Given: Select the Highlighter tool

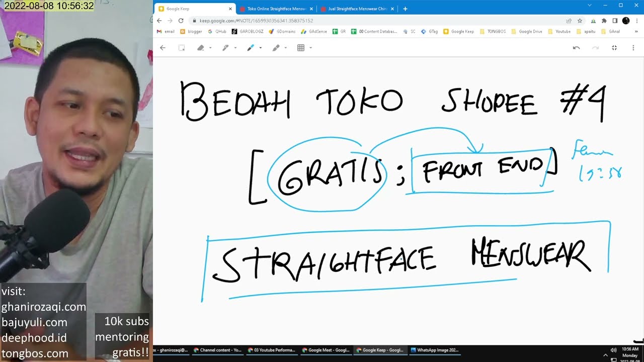Looking at the screenshot, I should click(x=276, y=48).
